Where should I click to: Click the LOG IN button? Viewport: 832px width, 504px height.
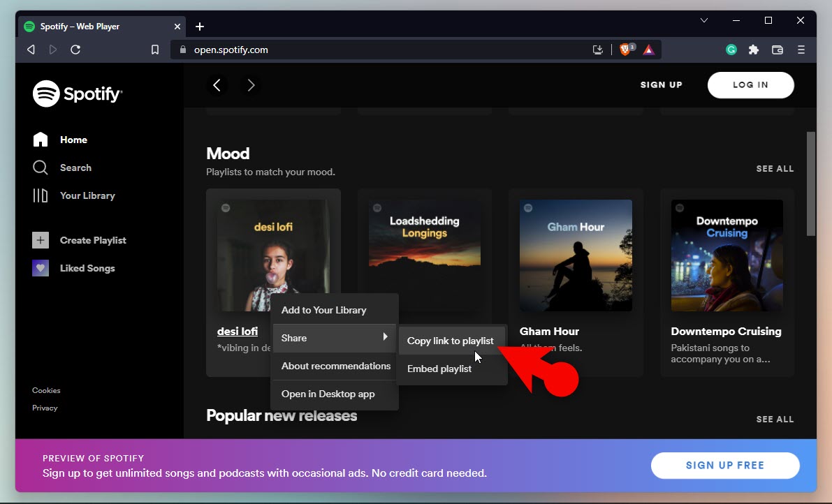(x=751, y=84)
